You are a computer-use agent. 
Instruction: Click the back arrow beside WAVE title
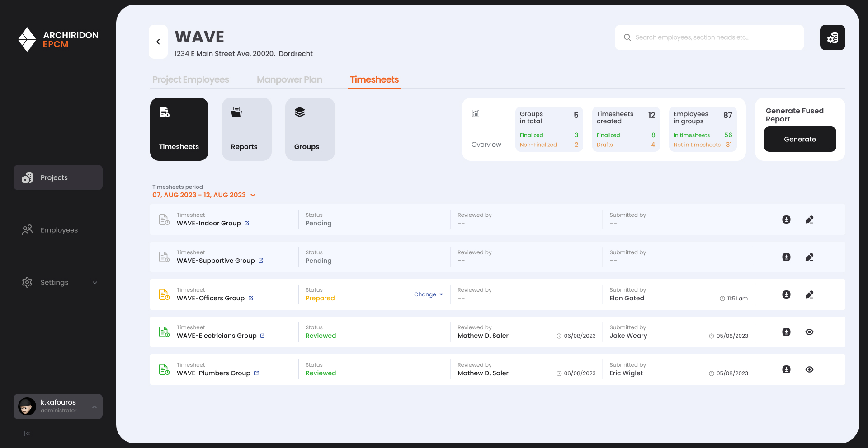[x=158, y=42]
